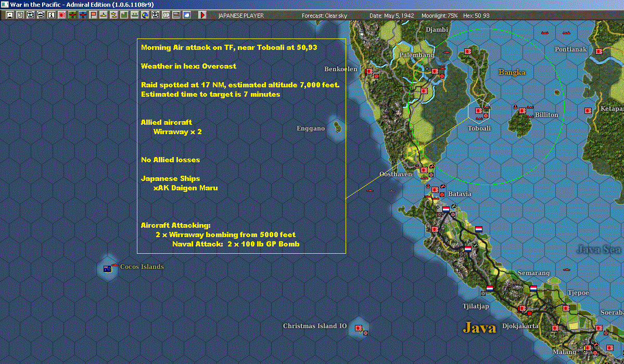Click the Dutch flag at Tjilatjap
The height and width of the screenshot is (364, 624).
point(490,289)
